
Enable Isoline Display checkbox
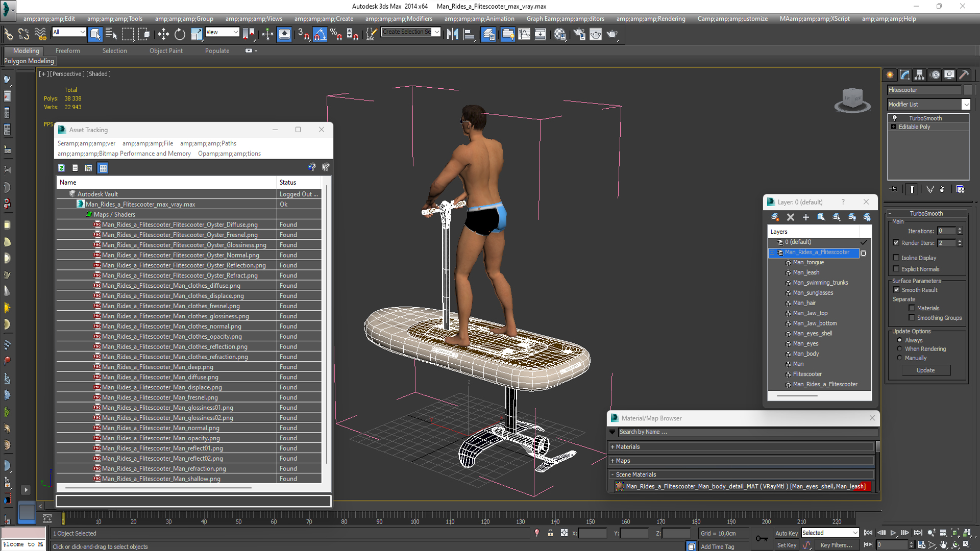896,258
